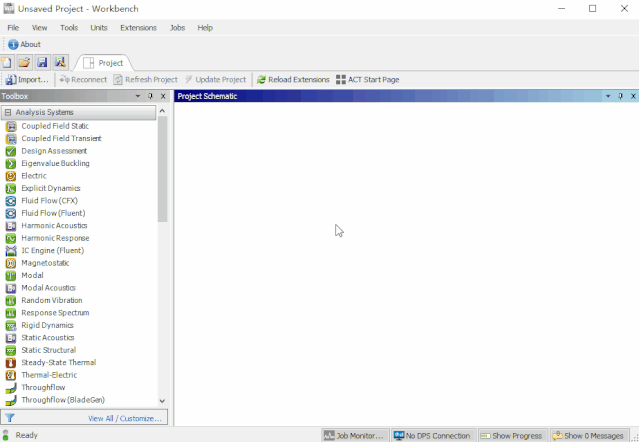
Task: Select the Rigid Dynamics icon
Action: tap(11, 325)
